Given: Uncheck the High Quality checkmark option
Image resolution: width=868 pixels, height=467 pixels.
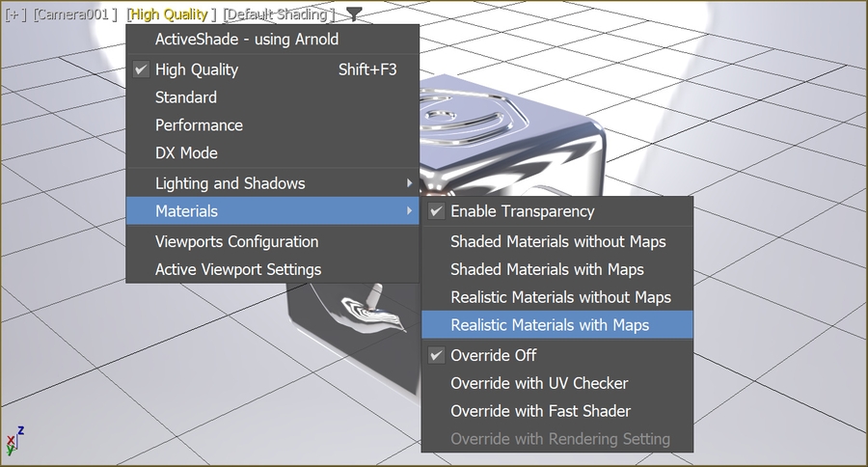Looking at the screenshot, I should click(x=197, y=69).
